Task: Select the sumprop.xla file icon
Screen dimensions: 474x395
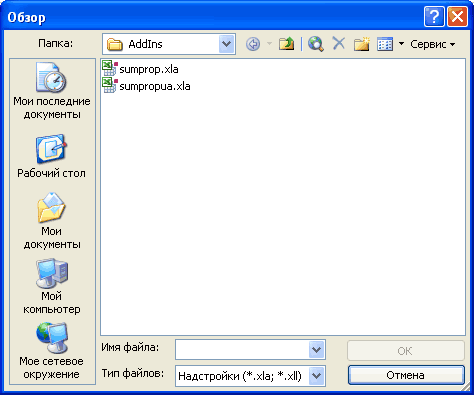Action: [109, 68]
